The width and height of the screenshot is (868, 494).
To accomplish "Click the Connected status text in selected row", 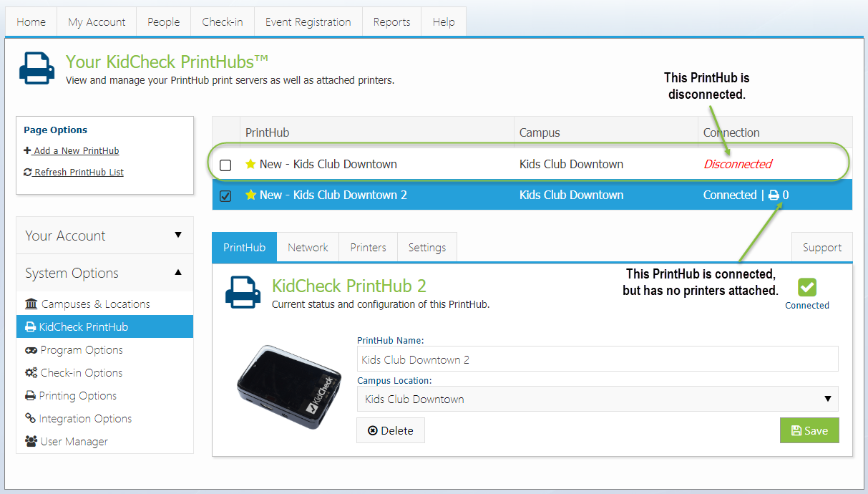I will [730, 195].
